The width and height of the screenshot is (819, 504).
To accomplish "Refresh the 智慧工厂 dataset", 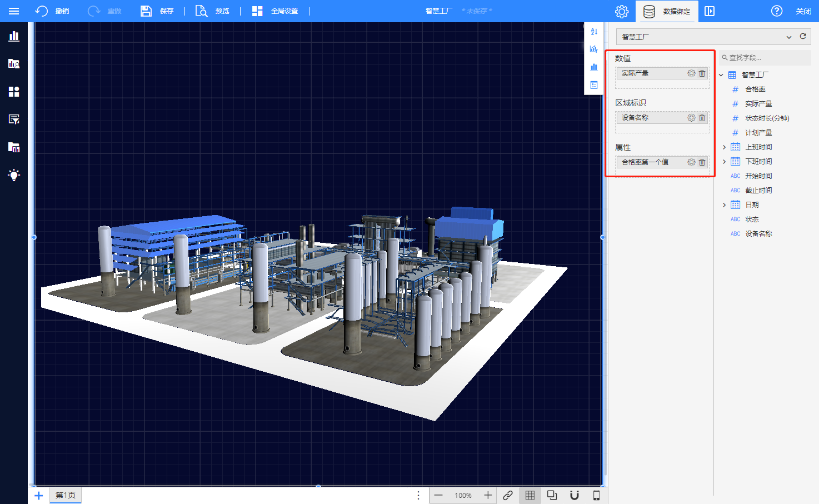I will (803, 37).
